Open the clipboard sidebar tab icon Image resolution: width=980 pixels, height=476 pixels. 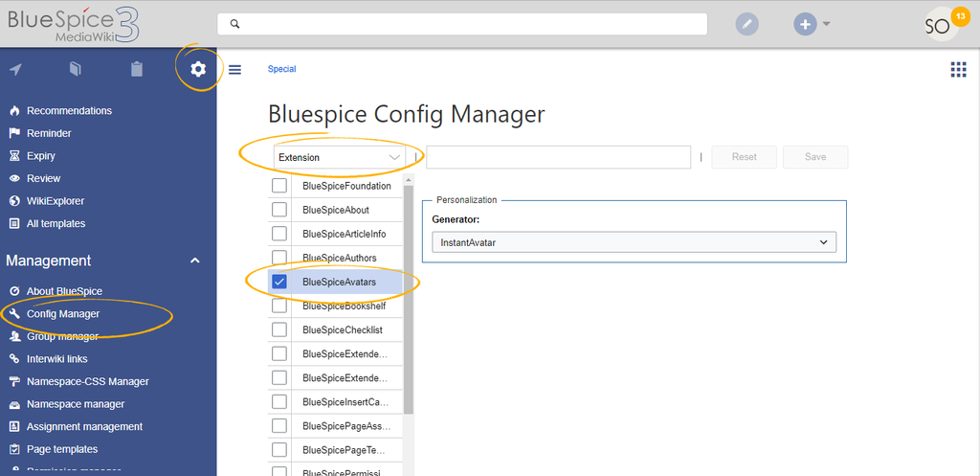136,69
